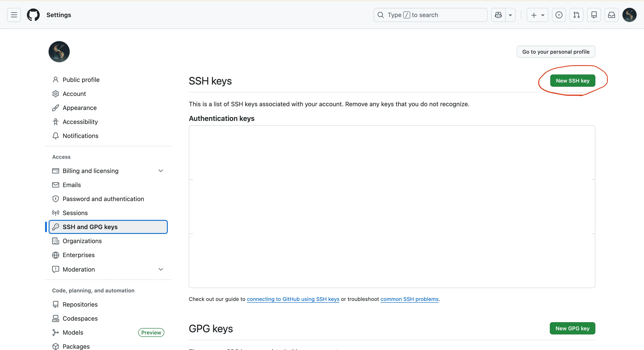Open the Issues icon in header
Screen dimensions: 644x350
click(559, 15)
